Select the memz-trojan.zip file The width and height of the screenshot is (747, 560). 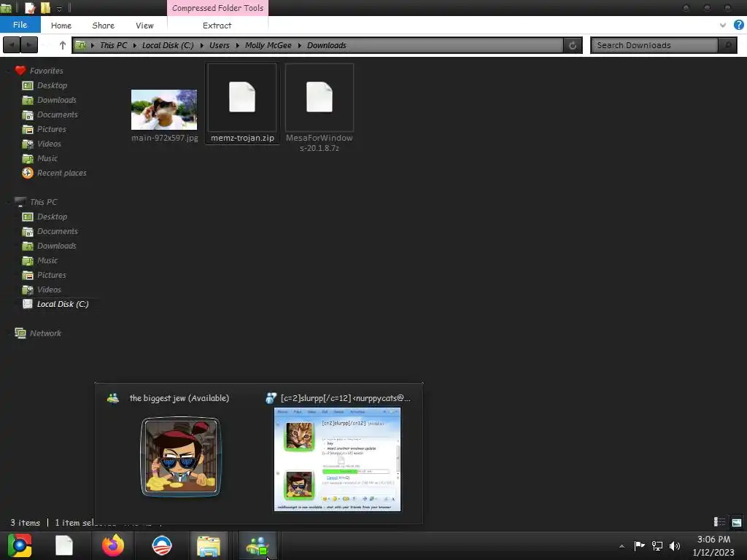(x=242, y=104)
